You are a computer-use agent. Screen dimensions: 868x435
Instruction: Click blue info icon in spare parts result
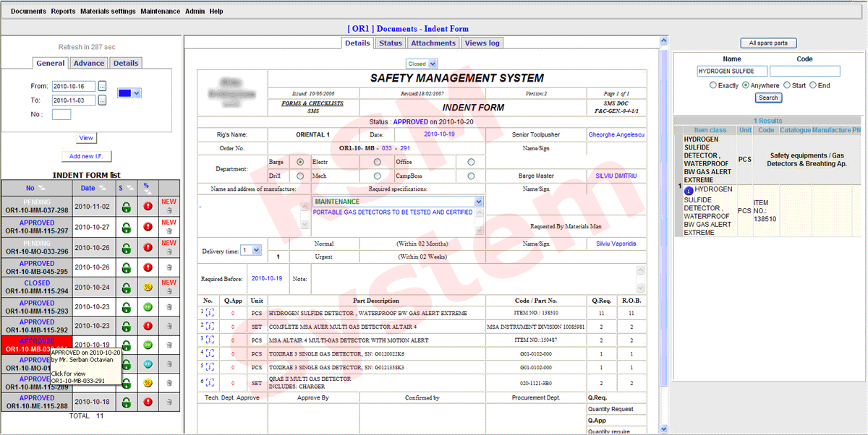coord(689,190)
